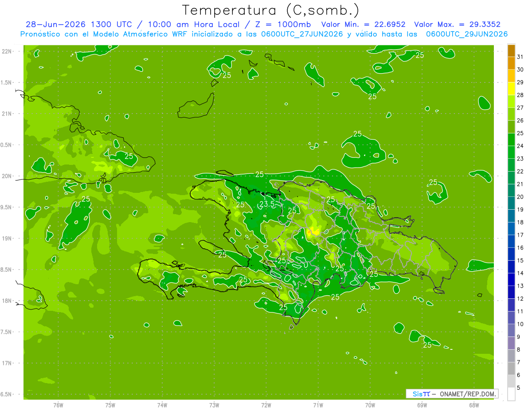Click the chart title 'Temperatura (C,somb.)'
Viewport: 532px width, 411px height.
tap(270, 10)
